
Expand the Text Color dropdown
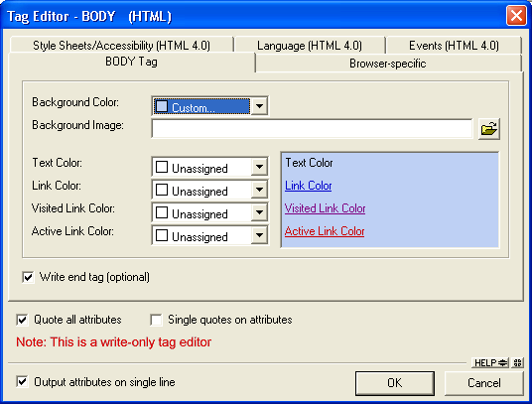[x=260, y=167]
